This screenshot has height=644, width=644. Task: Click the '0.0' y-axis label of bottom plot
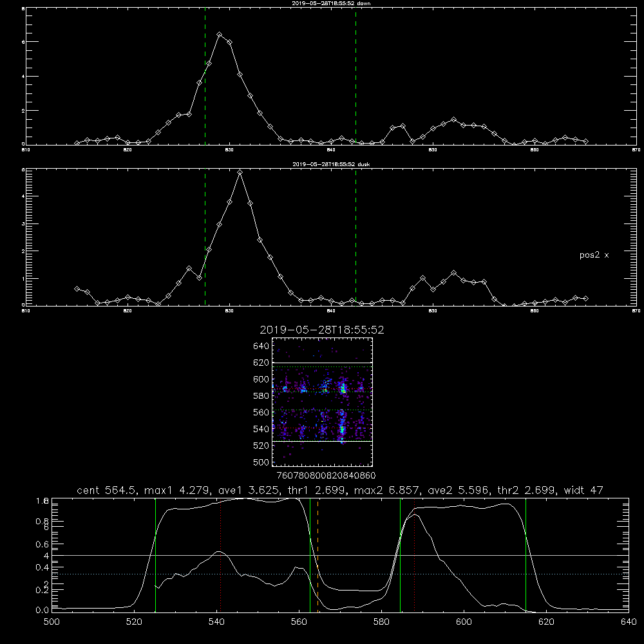[42, 611]
